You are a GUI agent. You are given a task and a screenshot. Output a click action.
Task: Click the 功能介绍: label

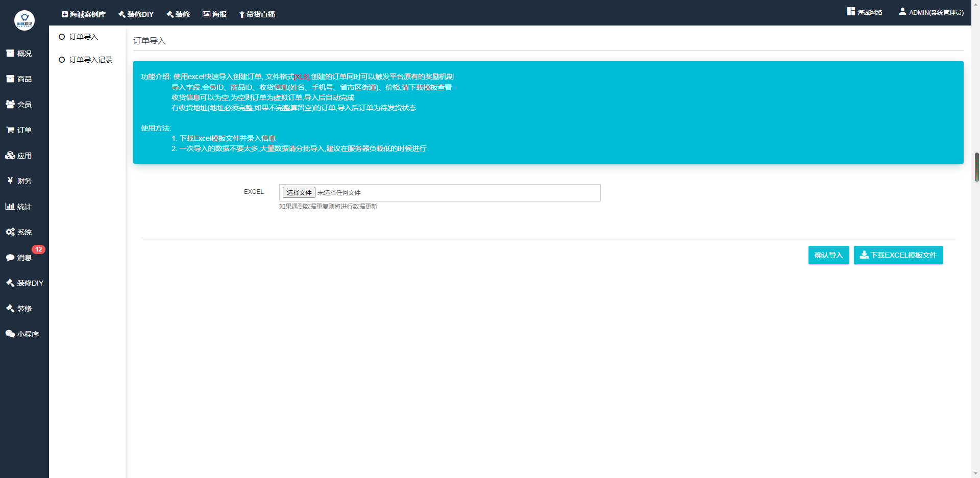coord(156,77)
